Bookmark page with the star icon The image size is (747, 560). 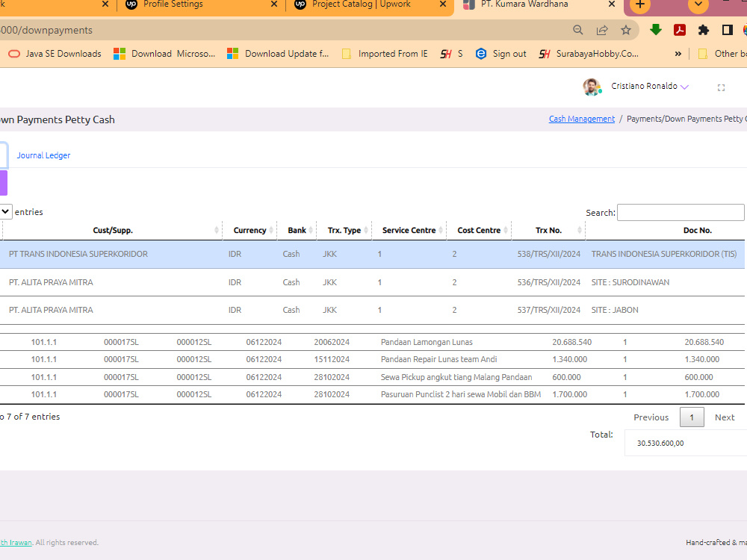[x=626, y=30]
